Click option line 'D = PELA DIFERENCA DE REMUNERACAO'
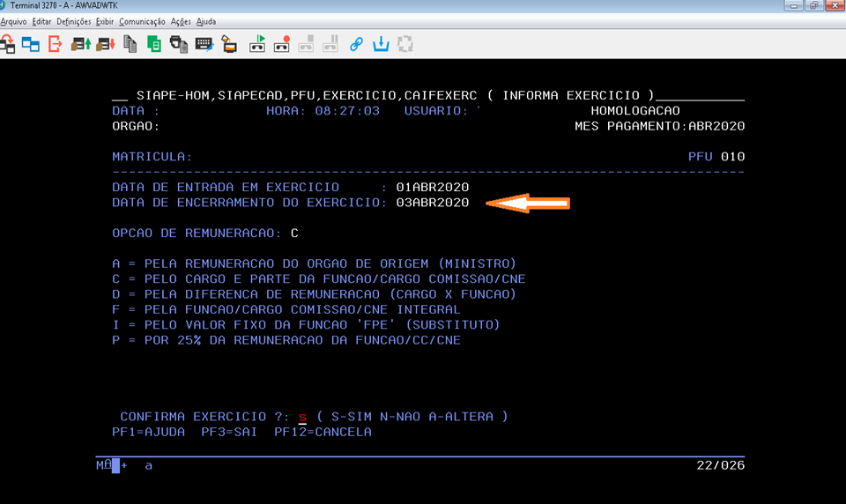The image size is (846, 504). (x=314, y=294)
